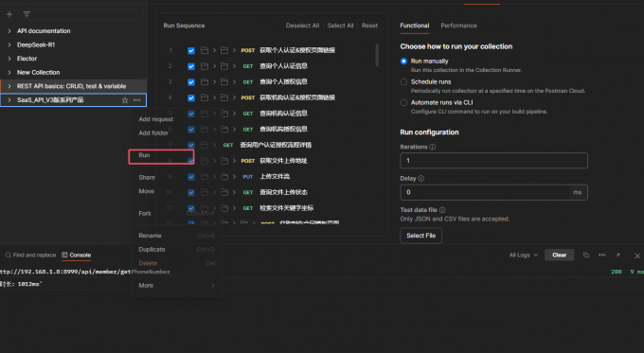Click the folder icon just before POST 获取个人认证&授权页面链接
Screen dimensions: 644x353
pyautogui.click(x=224, y=50)
